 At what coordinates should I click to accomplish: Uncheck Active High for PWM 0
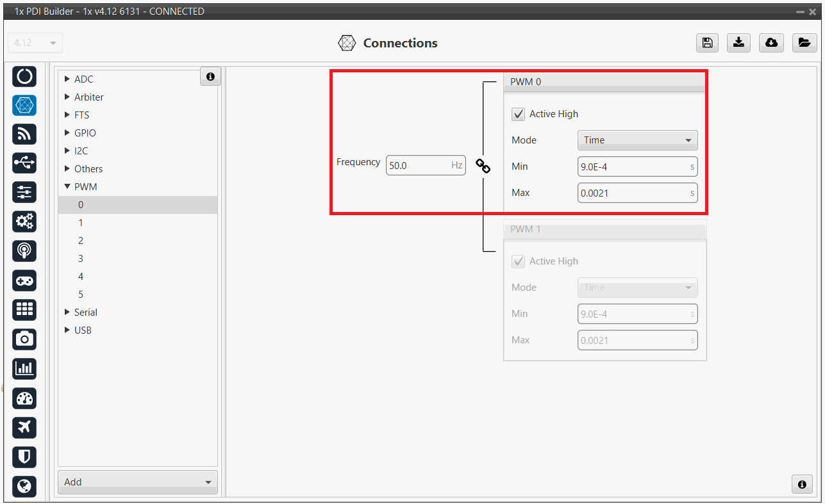[519, 115]
